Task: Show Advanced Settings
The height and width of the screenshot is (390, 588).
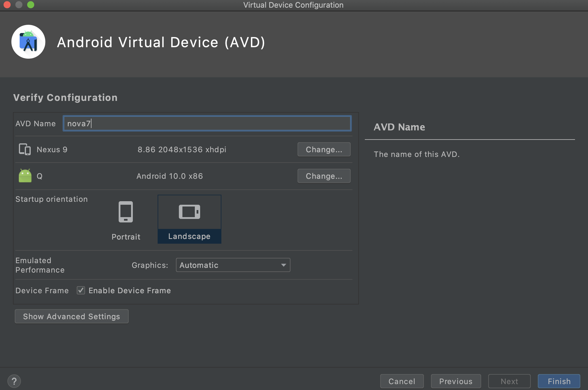Action: point(72,316)
